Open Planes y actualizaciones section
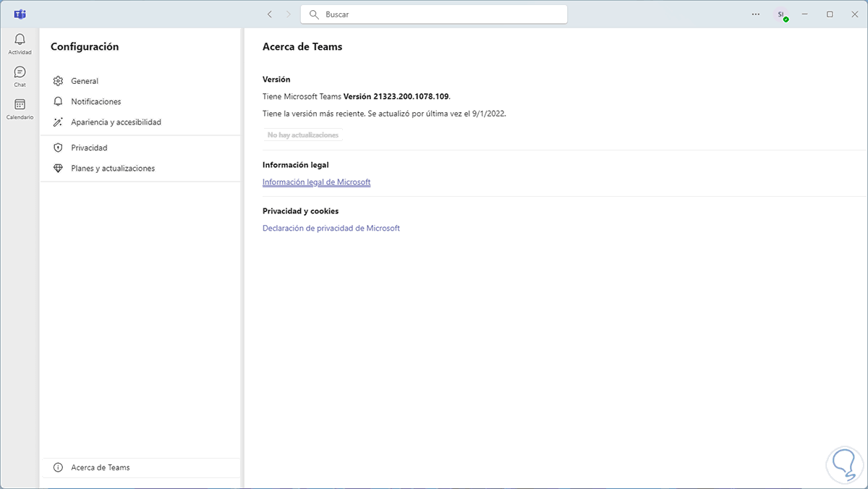 coord(140,168)
